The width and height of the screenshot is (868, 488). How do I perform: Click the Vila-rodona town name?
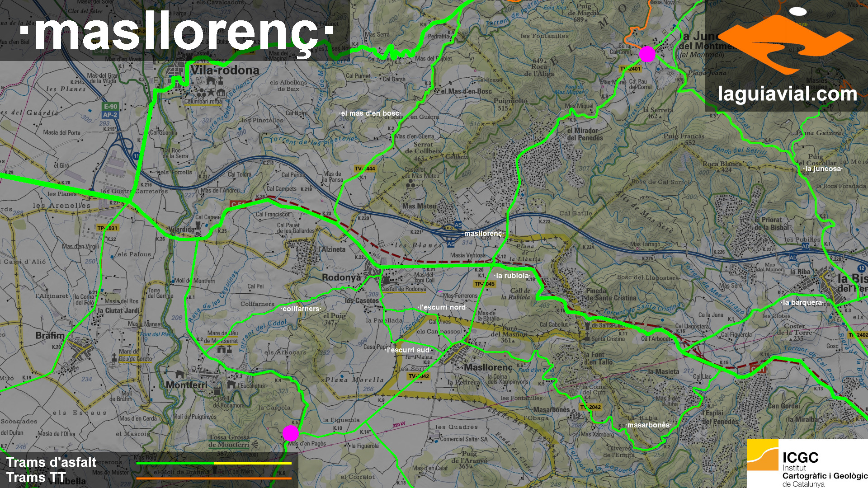[225, 70]
